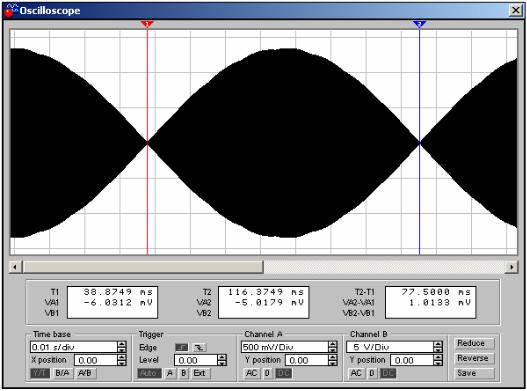The image size is (527, 391).
Task: Click the red cursor 1 marker
Action: point(147,24)
